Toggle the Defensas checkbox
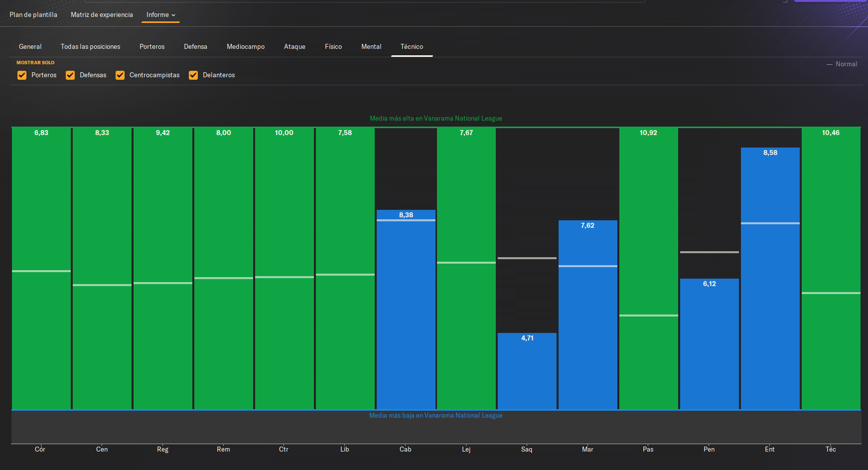The height and width of the screenshot is (470, 868). tap(70, 75)
